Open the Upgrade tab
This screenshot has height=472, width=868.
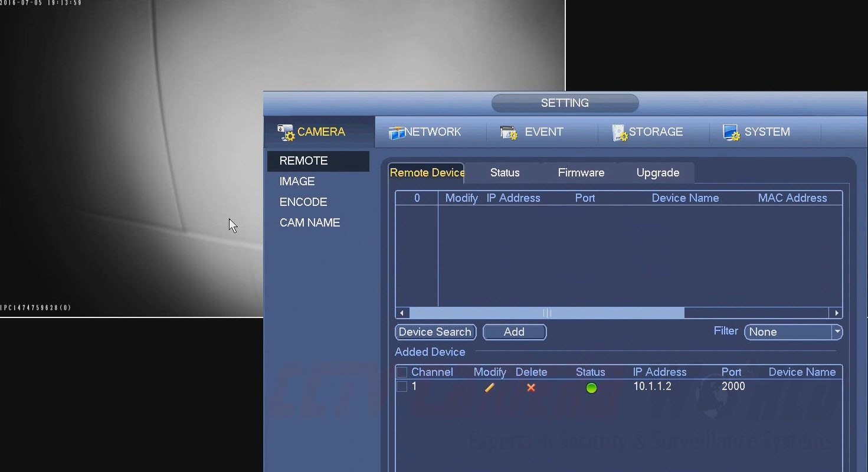tap(657, 173)
